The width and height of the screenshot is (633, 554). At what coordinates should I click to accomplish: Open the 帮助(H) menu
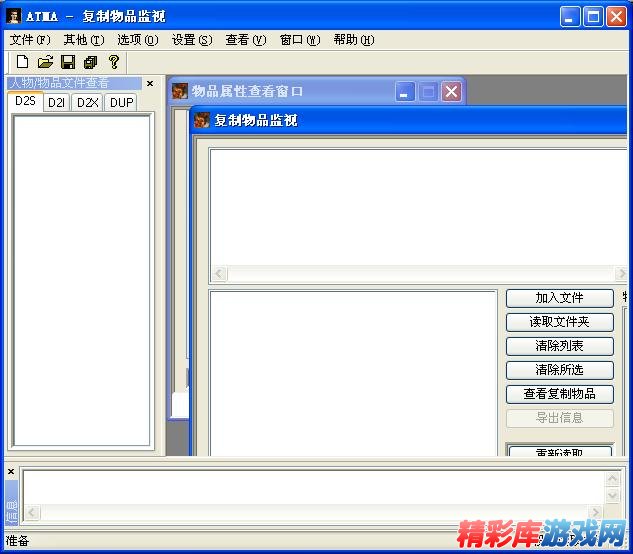coord(353,40)
